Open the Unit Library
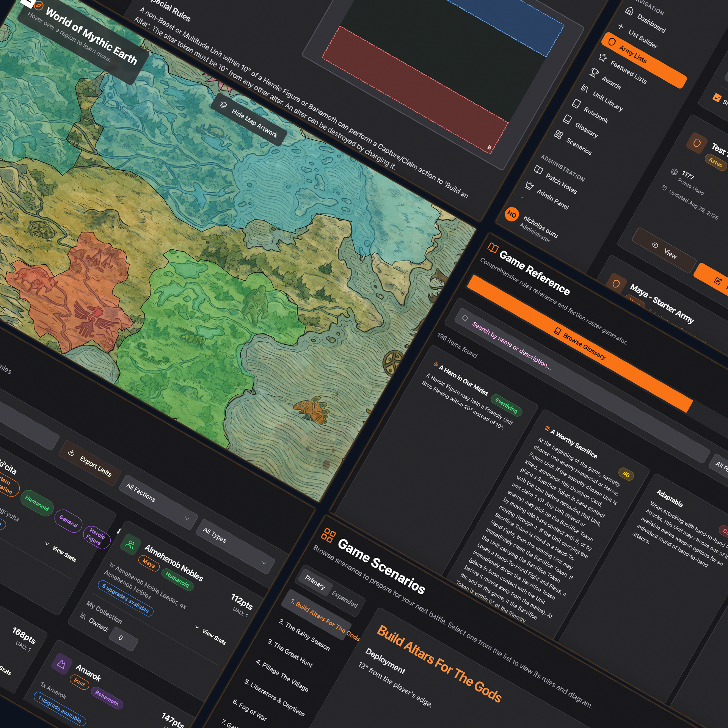Viewport: 728px width, 728px height. 608,101
